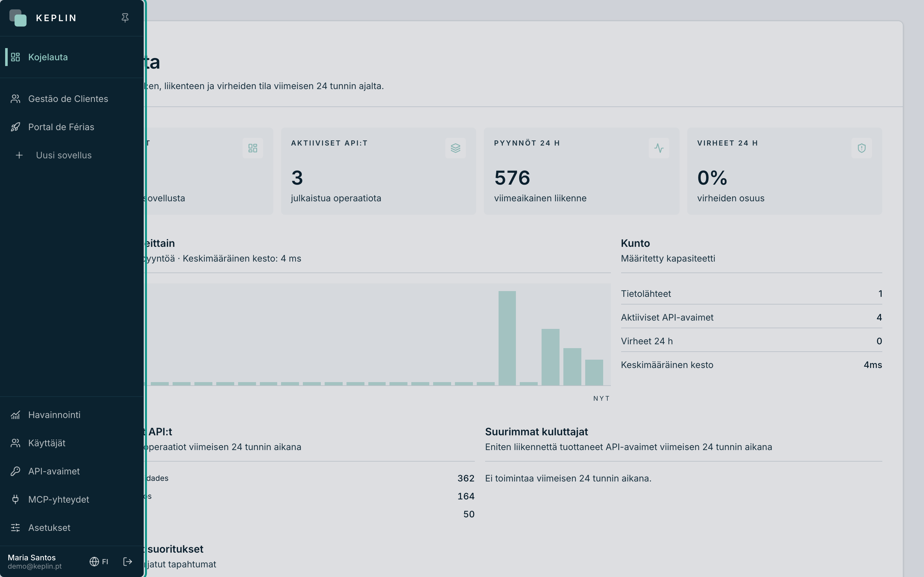The image size is (924, 577).
Task: Select the Portal de Férias rocket icon
Action: pyautogui.click(x=15, y=127)
